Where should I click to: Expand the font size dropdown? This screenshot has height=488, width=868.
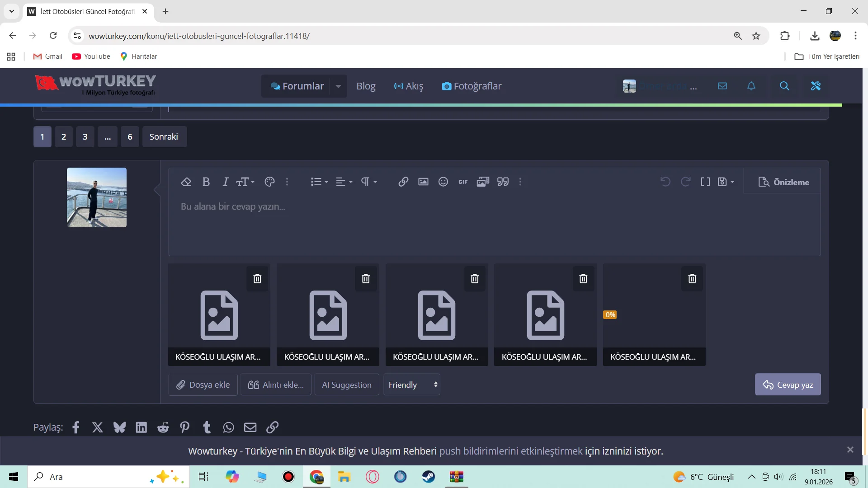tap(245, 182)
